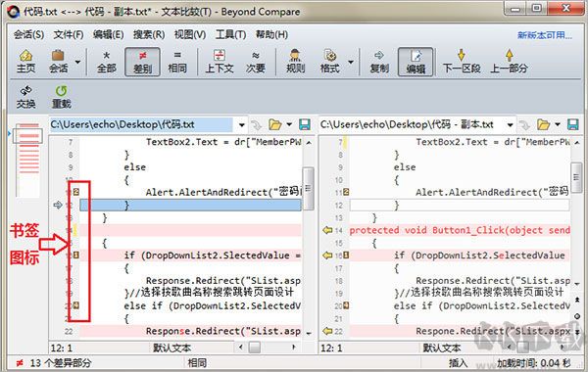Click the 格式 format icon
588x372 pixels.
pos(329,62)
